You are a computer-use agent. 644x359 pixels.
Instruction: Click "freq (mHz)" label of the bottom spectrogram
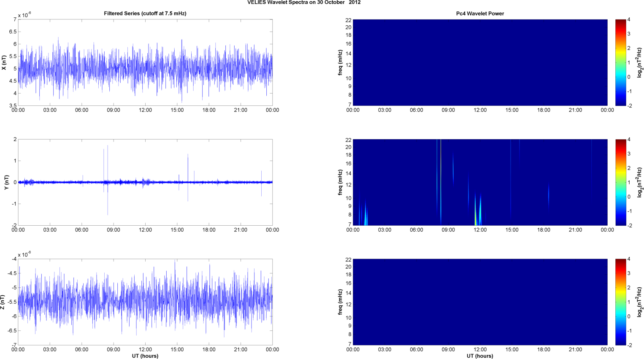[340, 302]
